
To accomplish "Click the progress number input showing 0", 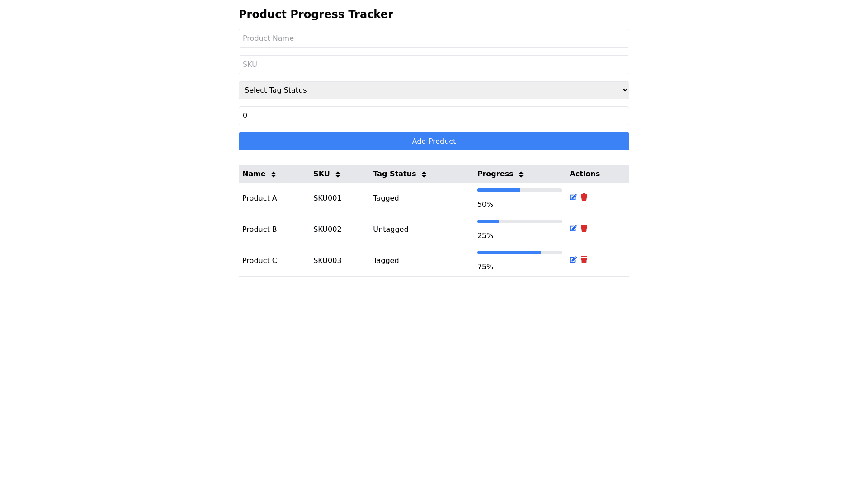I will (x=434, y=116).
